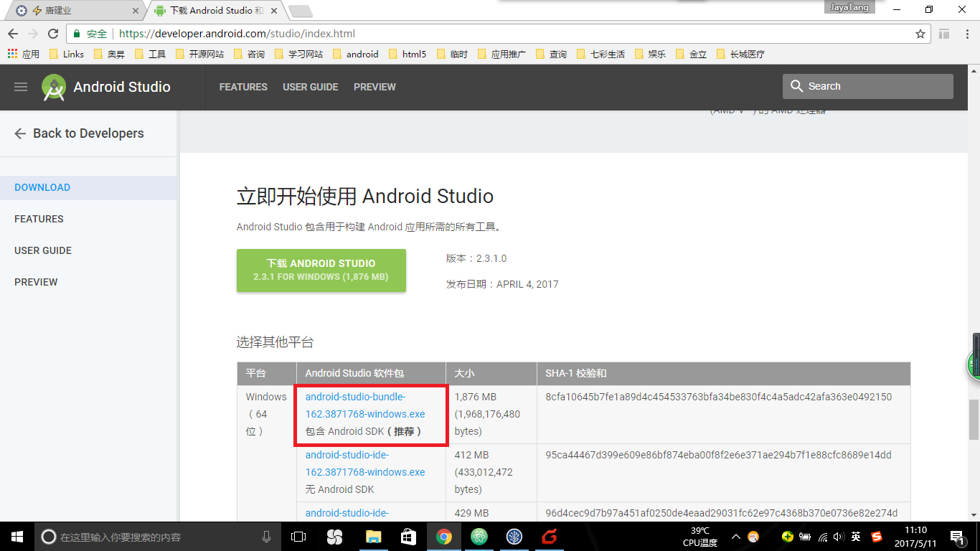Image resolution: width=980 pixels, height=551 pixels.
Task: Click the Sogou input tray icon
Action: [876, 537]
